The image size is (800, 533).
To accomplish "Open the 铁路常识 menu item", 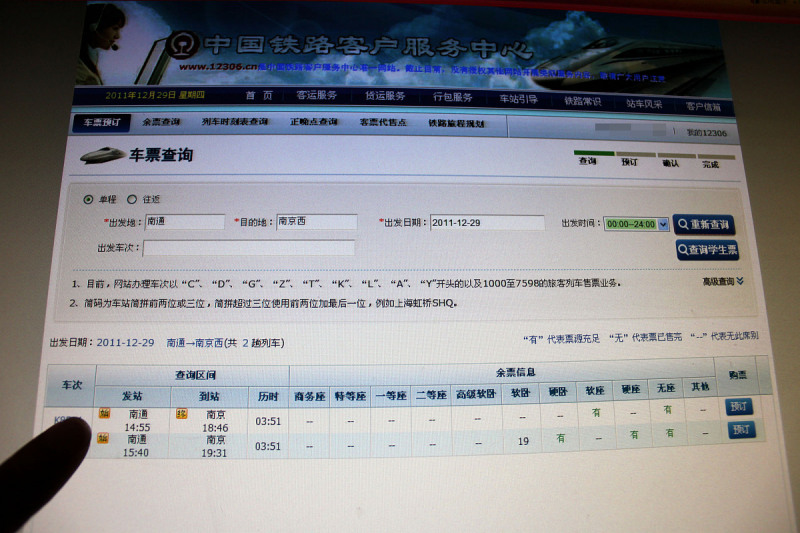I will coord(582,101).
